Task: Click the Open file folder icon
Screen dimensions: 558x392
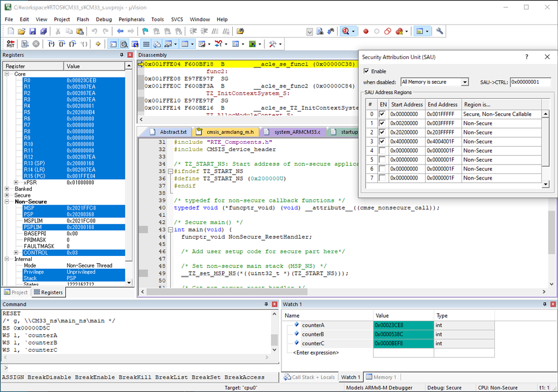Action: (21, 31)
